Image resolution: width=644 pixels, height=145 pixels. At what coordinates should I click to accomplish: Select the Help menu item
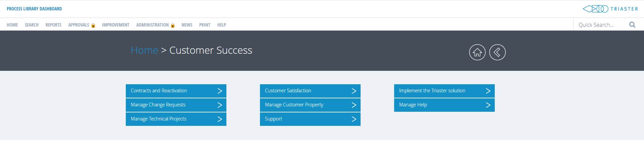click(222, 25)
